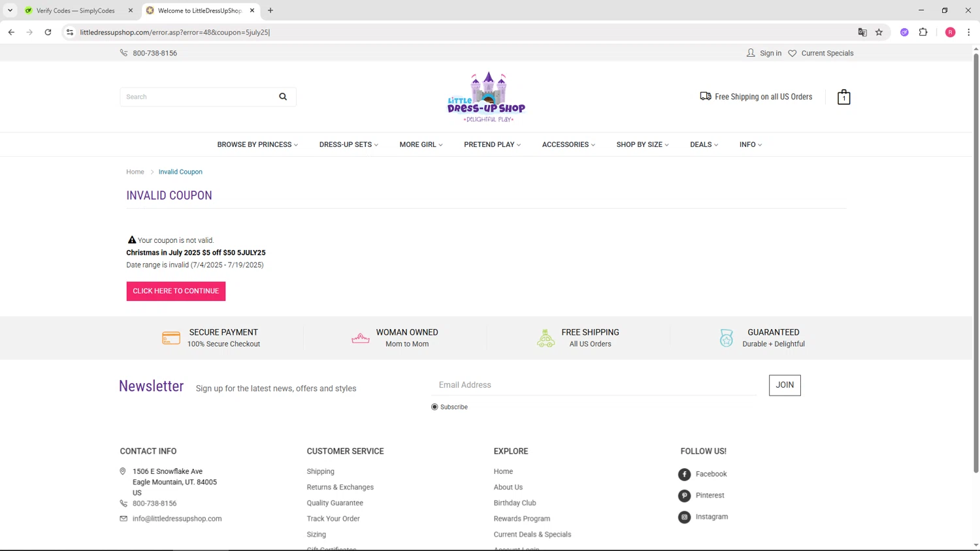The image size is (980, 551).
Task: Click info@littledressupshop.com email link
Action: [177, 518]
